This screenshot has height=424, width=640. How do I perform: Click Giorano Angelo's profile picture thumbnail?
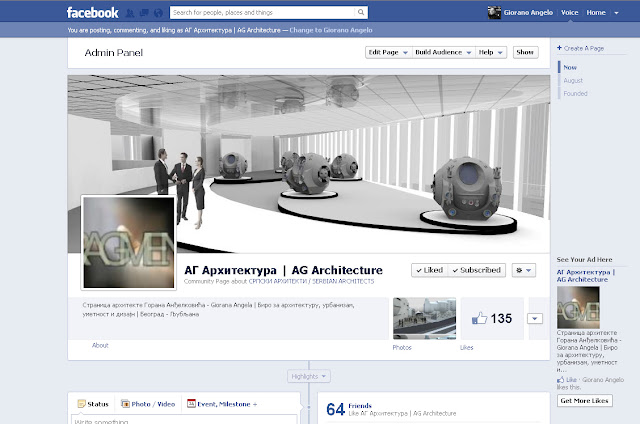494,13
